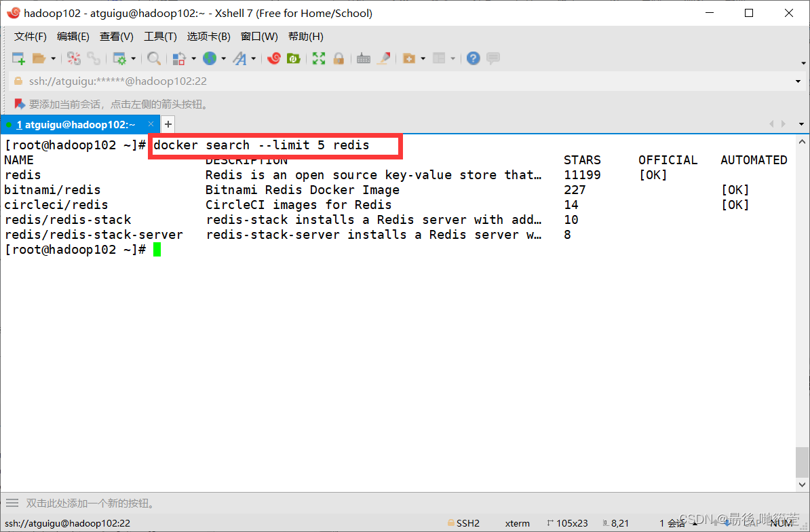Click the terminal scrollbar up arrow
This screenshot has height=532, width=810.
coord(802,142)
